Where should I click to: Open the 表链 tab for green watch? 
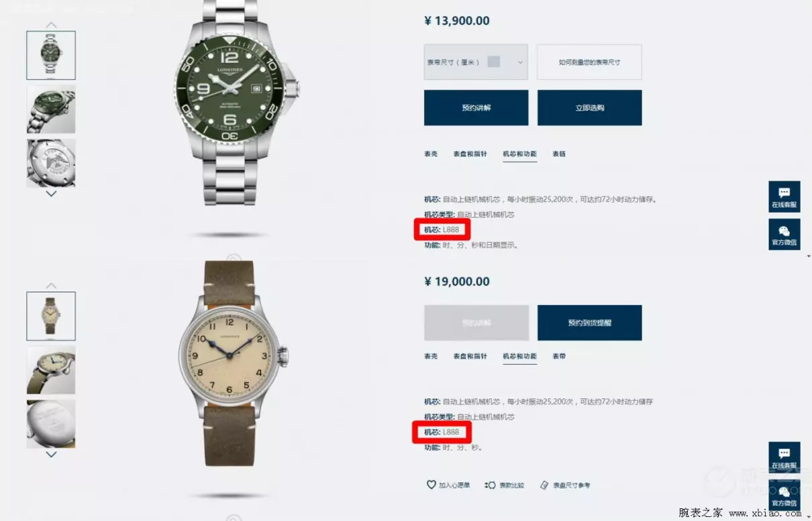(x=559, y=154)
